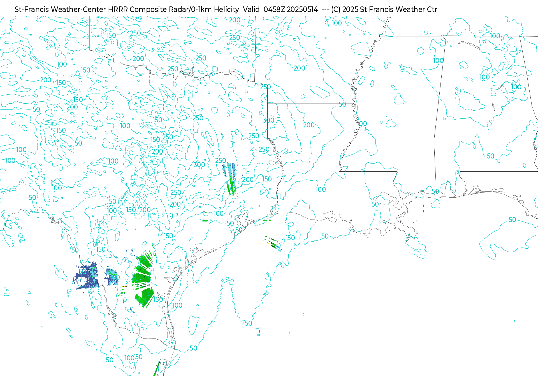The height and width of the screenshot is (392, 538).
Task: Click the "(C) 2025 St Francis Weather Ctr" copyright
Action: (384, 10)
